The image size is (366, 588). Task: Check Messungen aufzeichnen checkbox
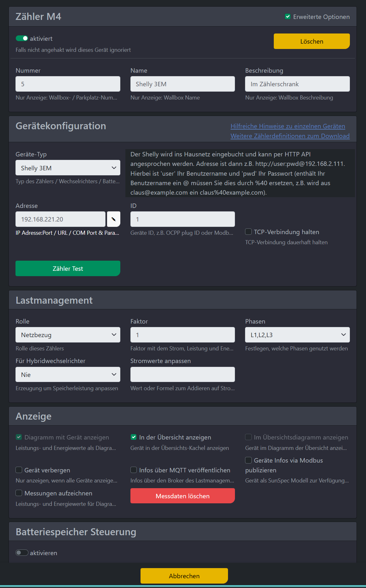click(x=19, y=493)
